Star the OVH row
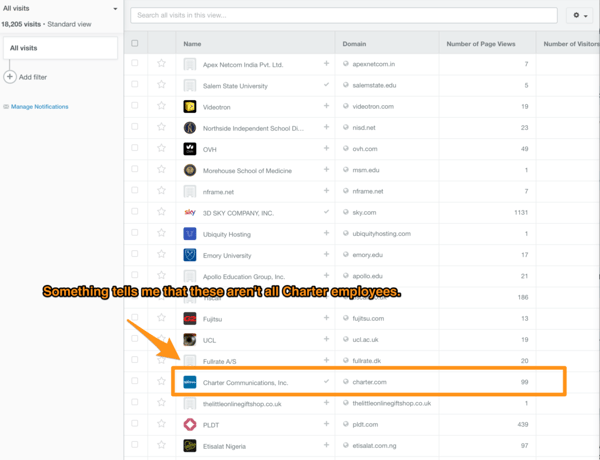Viewport: 600px width, 460px height. pyautogui.click(x=161, y=148)
